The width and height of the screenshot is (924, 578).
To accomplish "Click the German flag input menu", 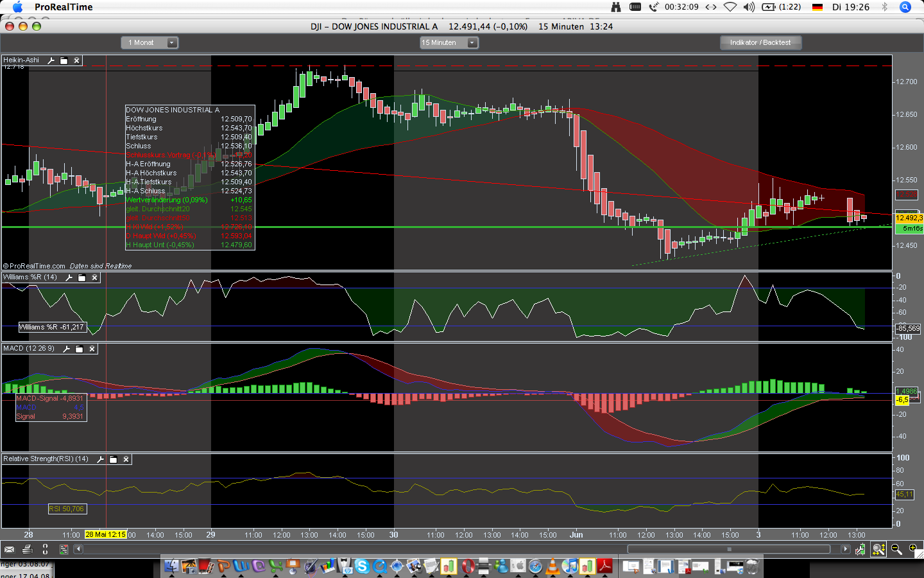I will click(x=817, y=7).
